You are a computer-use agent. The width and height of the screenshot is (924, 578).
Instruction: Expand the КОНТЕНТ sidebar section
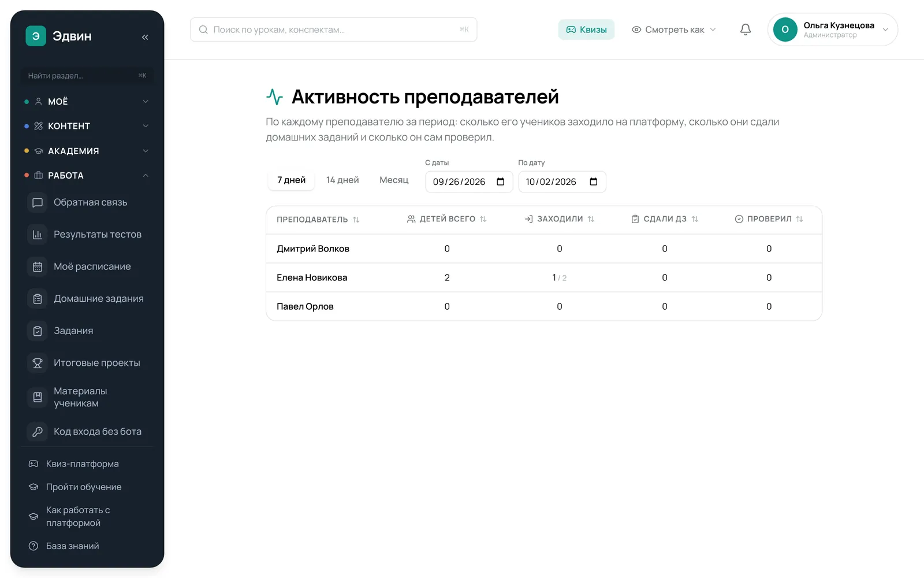87,126
